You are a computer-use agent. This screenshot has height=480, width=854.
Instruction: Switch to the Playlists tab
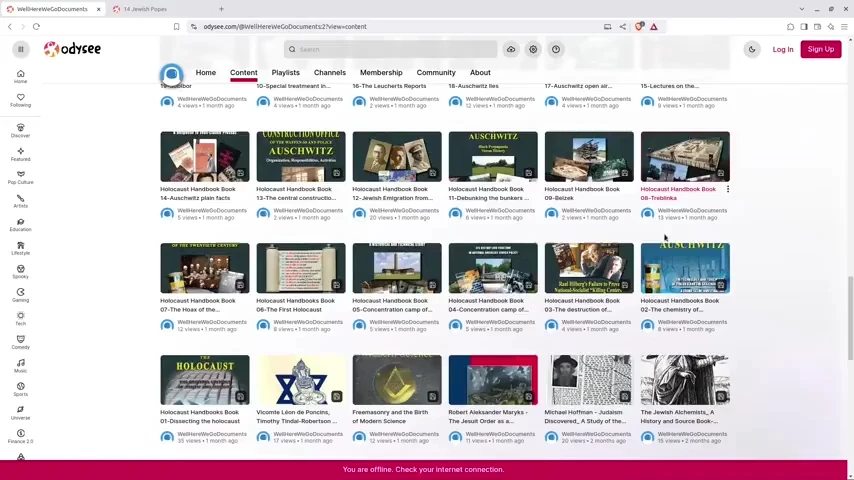click(285, 72)
